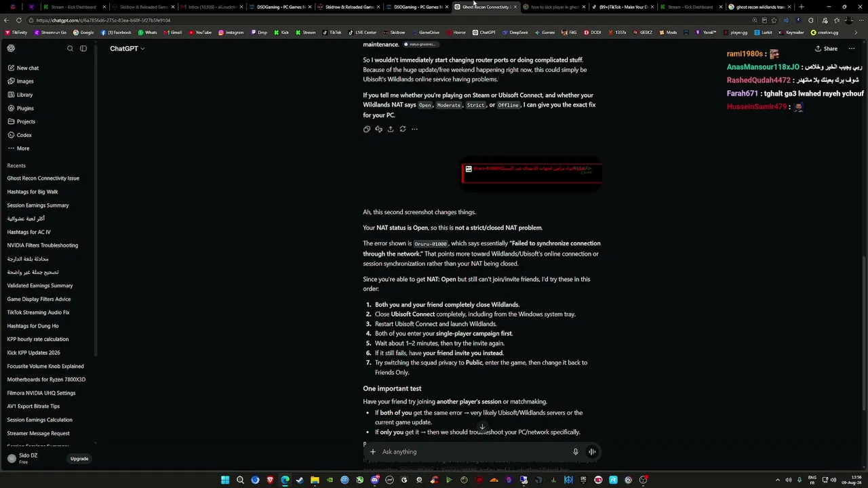Collapse the sidebar with the panel icon
This screenshot has height=488, width=868.
pyautogui.click(x=83, y=49)
